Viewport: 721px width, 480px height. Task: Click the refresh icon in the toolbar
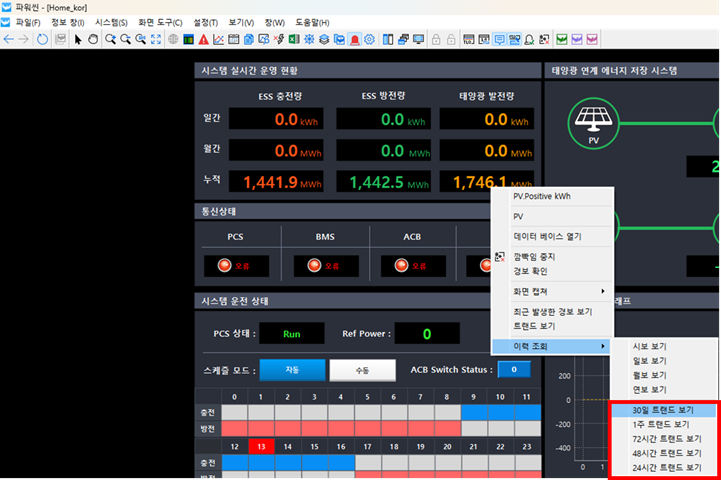[x=42, y=39]
